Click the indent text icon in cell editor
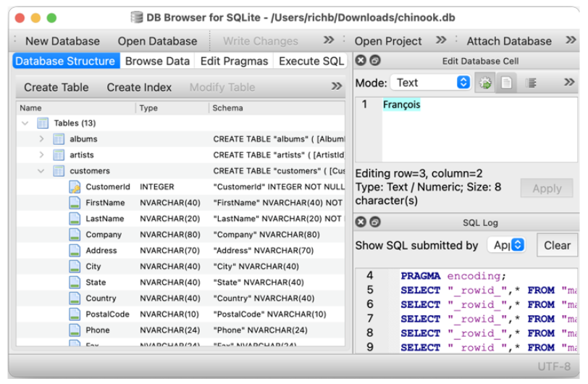This screenshot has height=384, width=588. 531,83
